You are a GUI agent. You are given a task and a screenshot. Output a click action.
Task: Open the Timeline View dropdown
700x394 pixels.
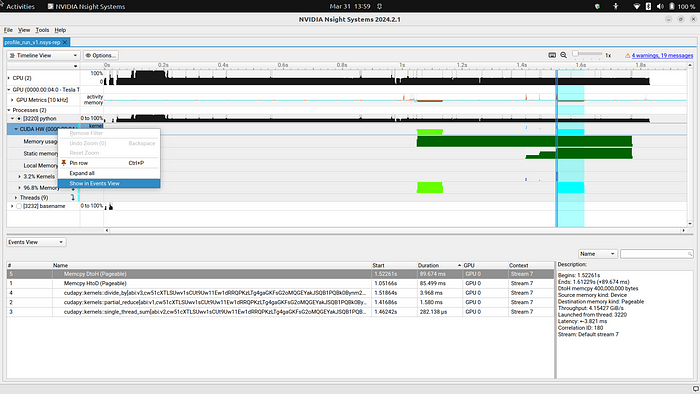point(43,55)
